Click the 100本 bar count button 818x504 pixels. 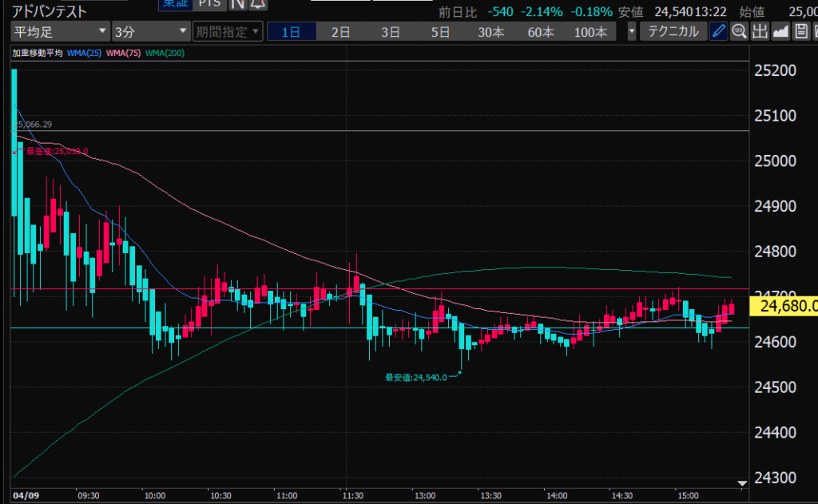click(590, 32)
